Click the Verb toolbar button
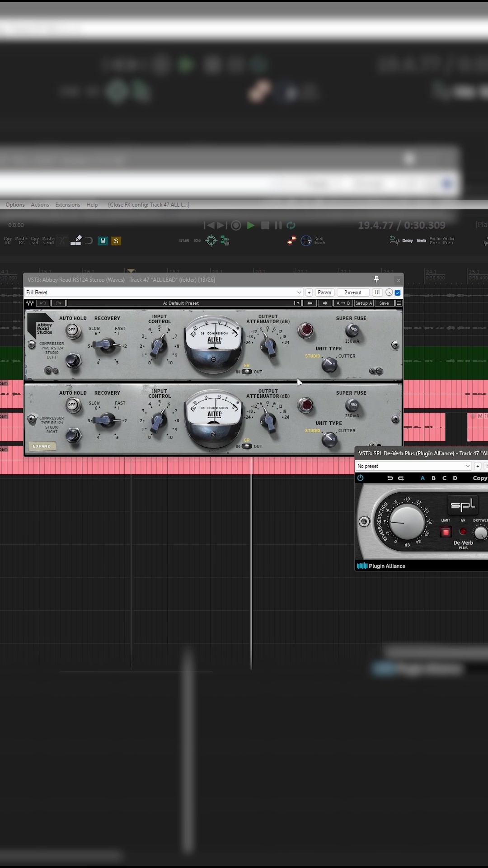Screen dimensions: 488x868 (x=421, y=241)
